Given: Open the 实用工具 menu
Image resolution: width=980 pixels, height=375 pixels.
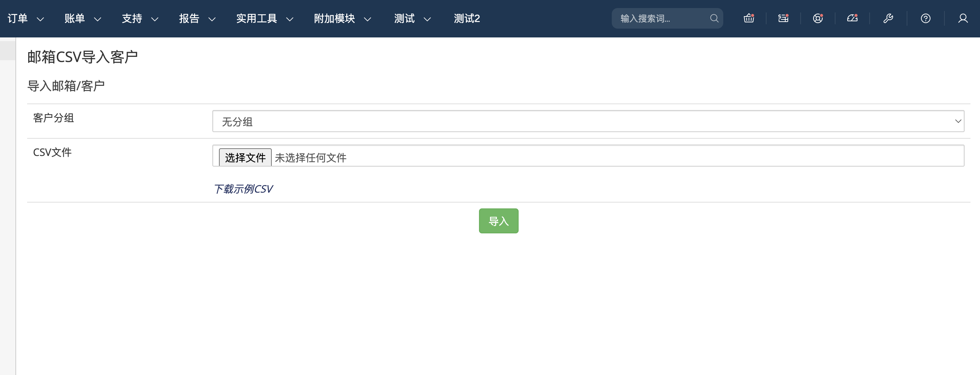Looking at the screenshot, I should [264, 18].
